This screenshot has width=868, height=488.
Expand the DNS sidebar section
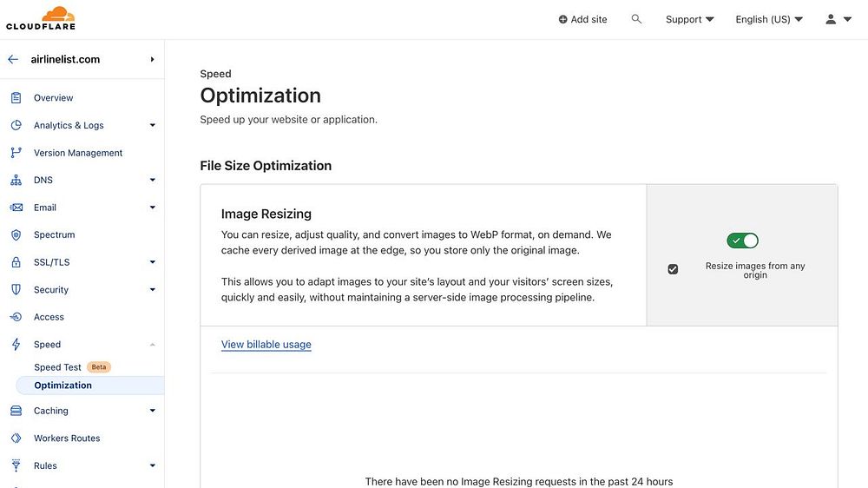(x=152, y=181)
